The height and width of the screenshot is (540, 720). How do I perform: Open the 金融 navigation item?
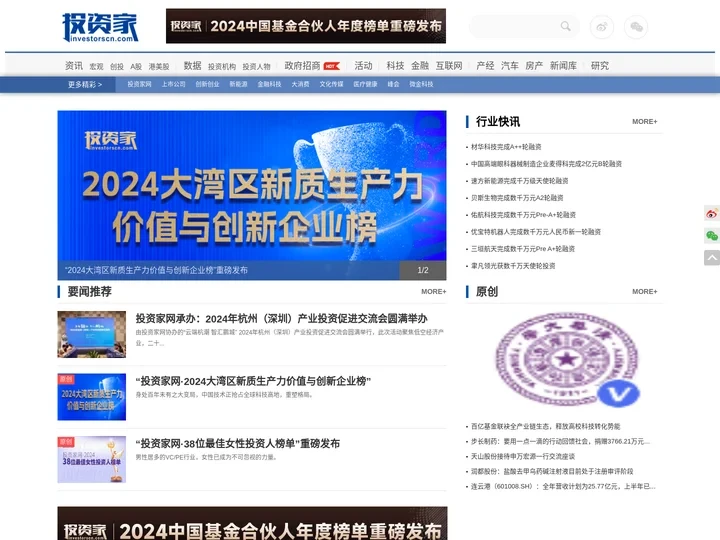pos(420,66)
